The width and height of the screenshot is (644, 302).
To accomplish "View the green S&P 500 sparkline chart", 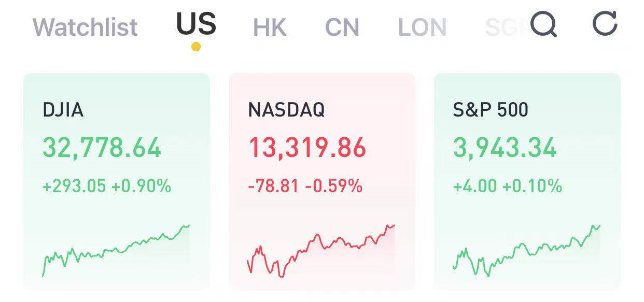I will (x=526, y=251).
